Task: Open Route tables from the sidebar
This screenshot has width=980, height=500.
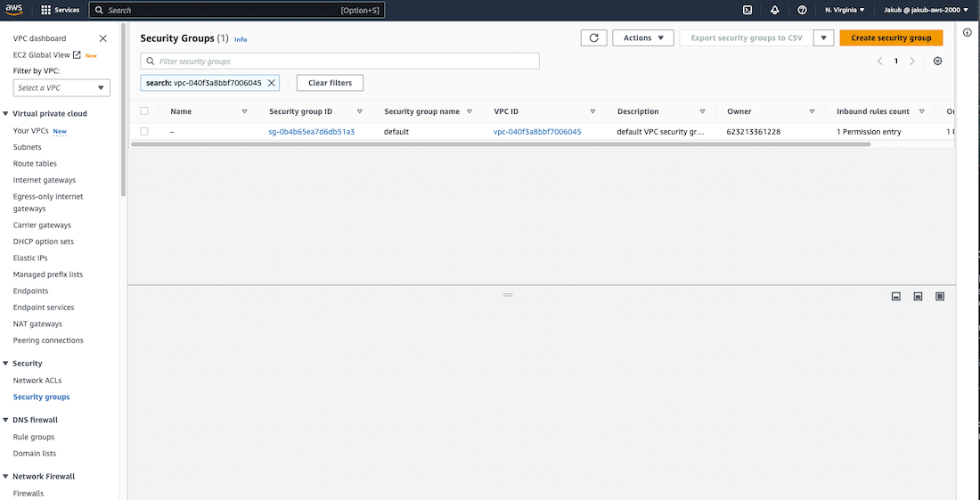Action: [35, 164]
